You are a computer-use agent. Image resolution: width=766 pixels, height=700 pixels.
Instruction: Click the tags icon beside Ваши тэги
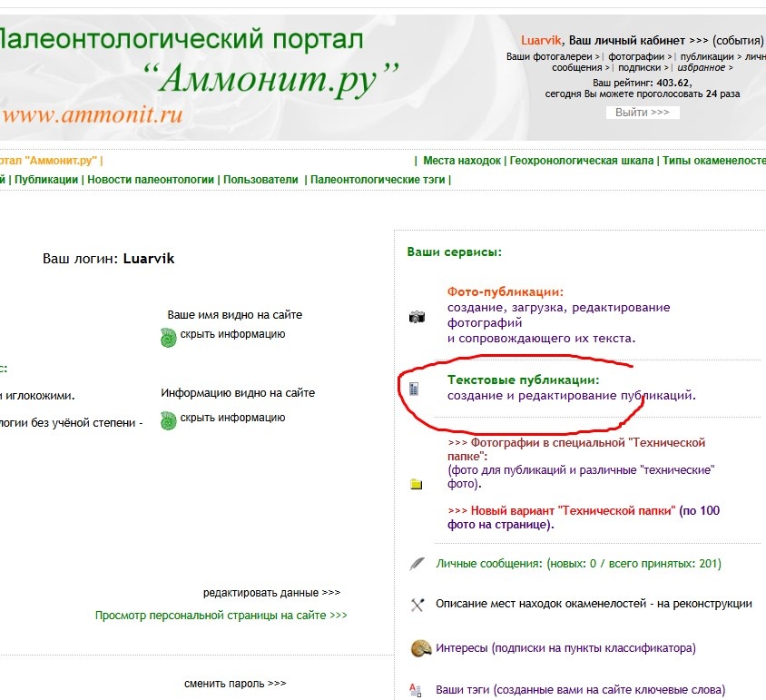(x=416, y=690)
